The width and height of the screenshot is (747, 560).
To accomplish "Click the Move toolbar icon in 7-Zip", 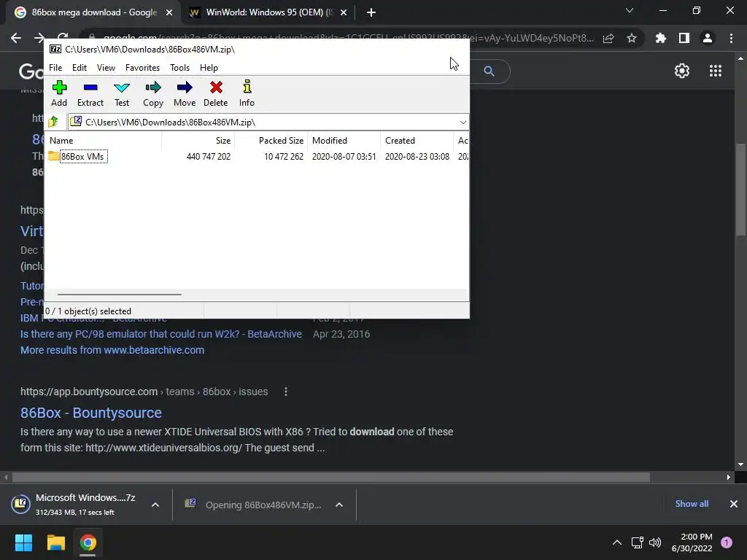I will [185, 93].
